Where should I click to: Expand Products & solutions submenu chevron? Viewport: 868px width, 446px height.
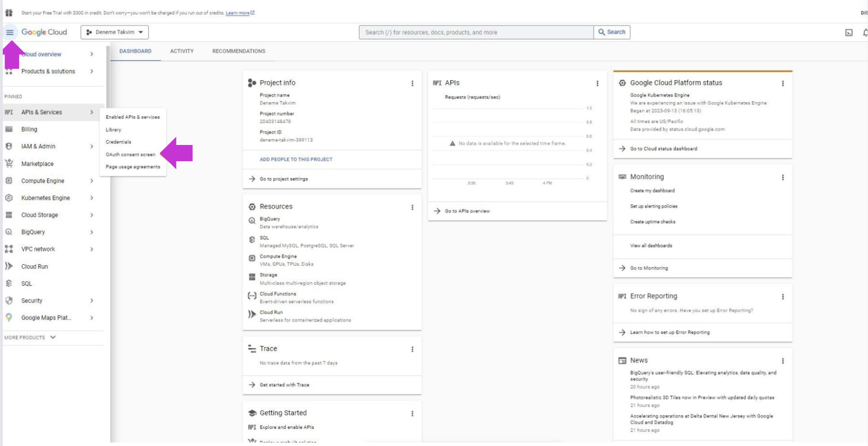(x=92, y=72)
